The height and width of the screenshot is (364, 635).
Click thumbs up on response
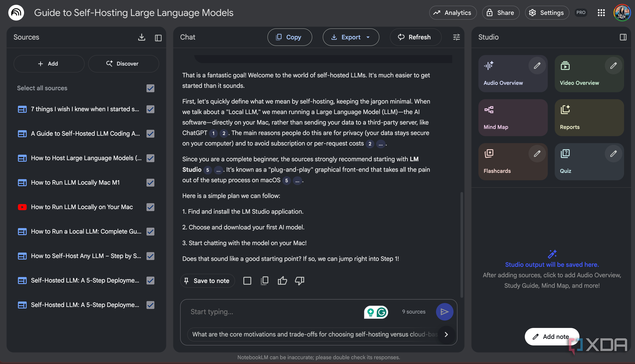pos(282,281)
